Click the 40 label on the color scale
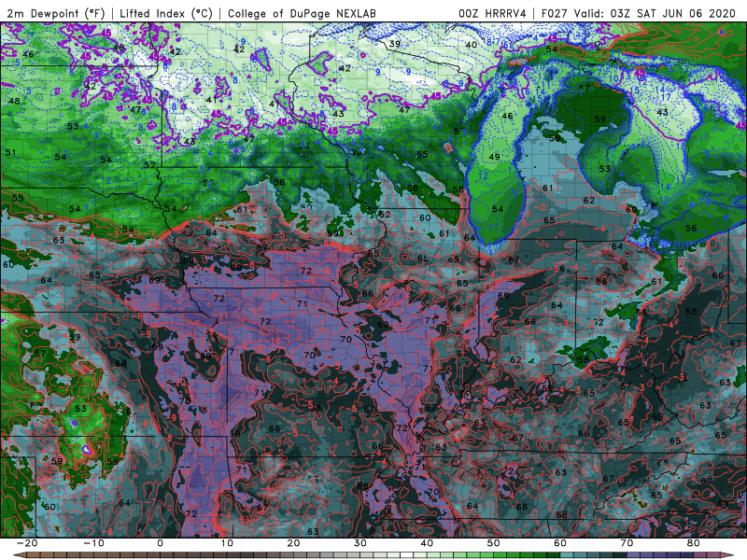The height and width of the screenshot is (560, 747). (x=427, y=543)
